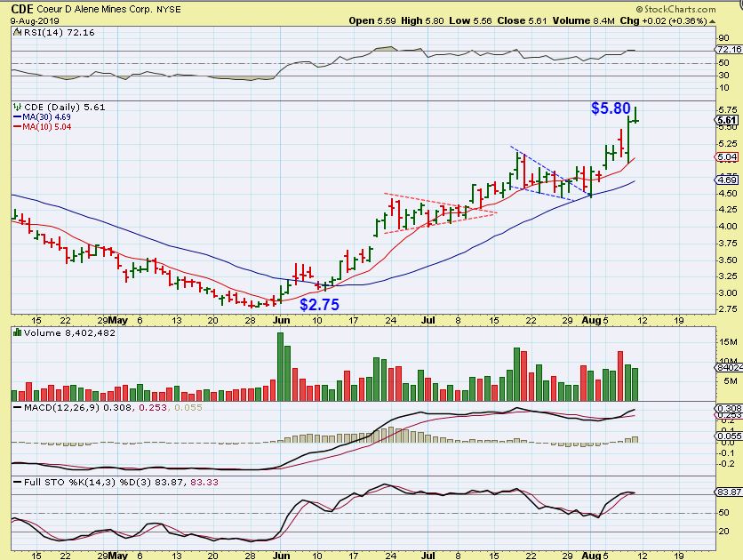Click the Jun label on price date axis
Image resolution: width=743 pixels, height=560 pixels.
coord(282,320)
